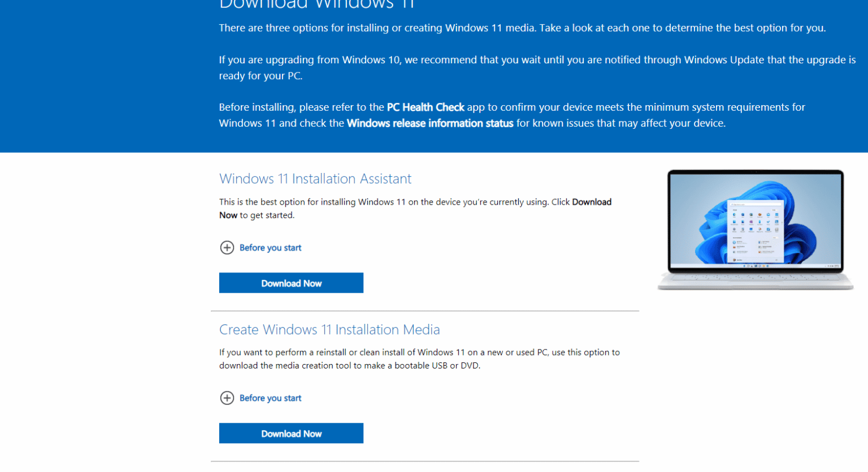868x472 pixels.
Task: Open the PC Health Check link
Action: point(426,107)
